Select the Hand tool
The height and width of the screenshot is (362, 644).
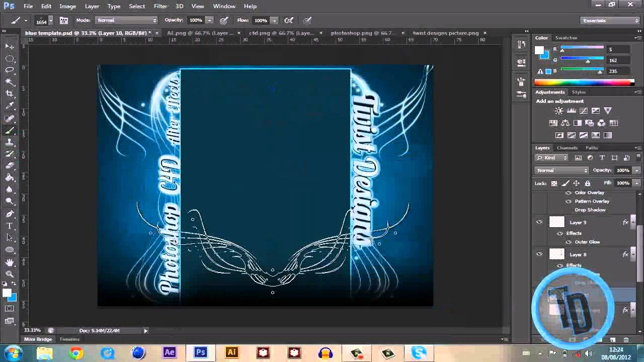tap(10, 262)
